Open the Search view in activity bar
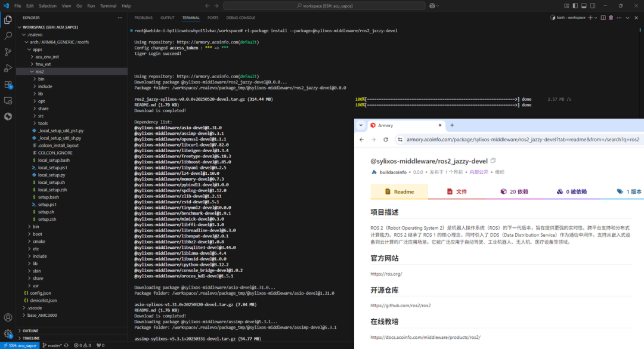The image size is (644, 349). click(x=8, y=36)
